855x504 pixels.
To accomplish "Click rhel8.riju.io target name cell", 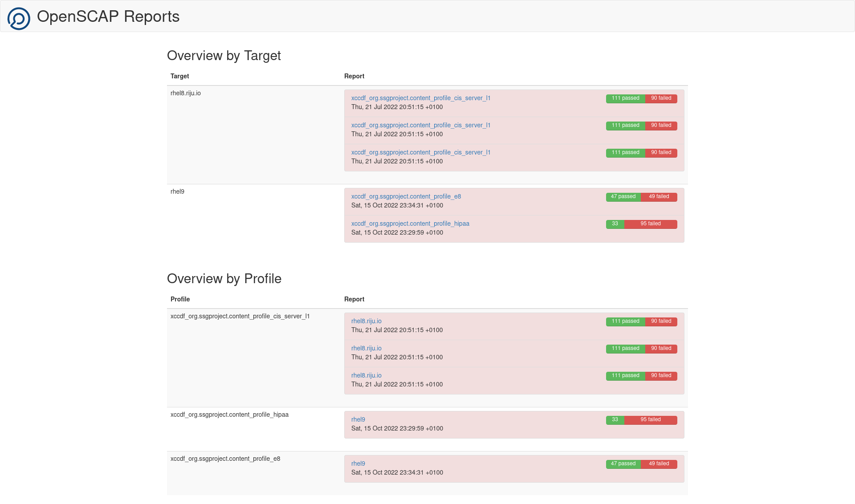I will click(x=185, y=93).
